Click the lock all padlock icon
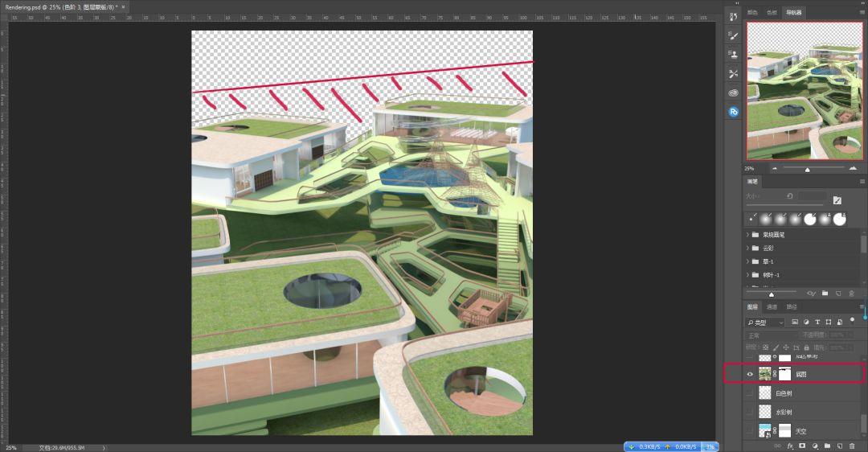868x452 pixels. point(805,347)
